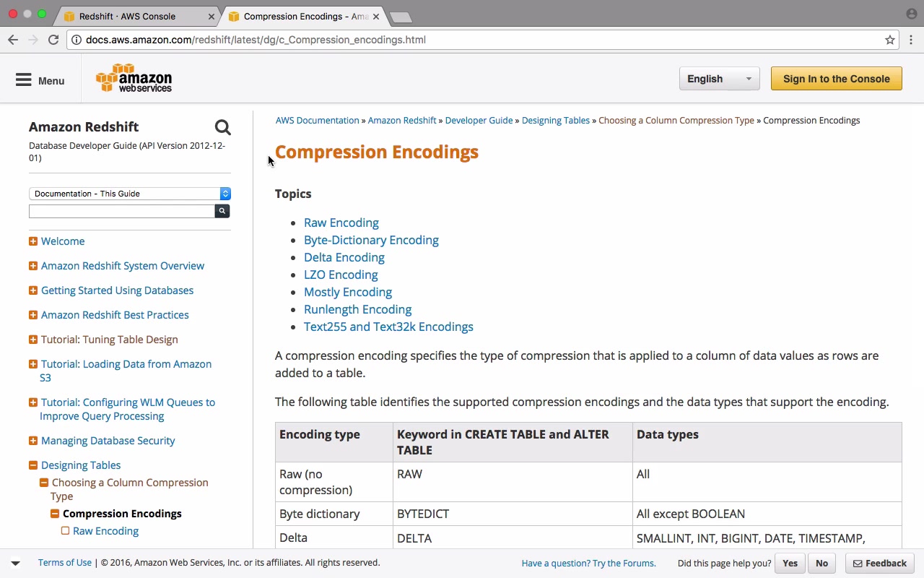
Task: Expand Amazon Redshift System Overview
Action: pyautogui.click(x=33, y=266)
